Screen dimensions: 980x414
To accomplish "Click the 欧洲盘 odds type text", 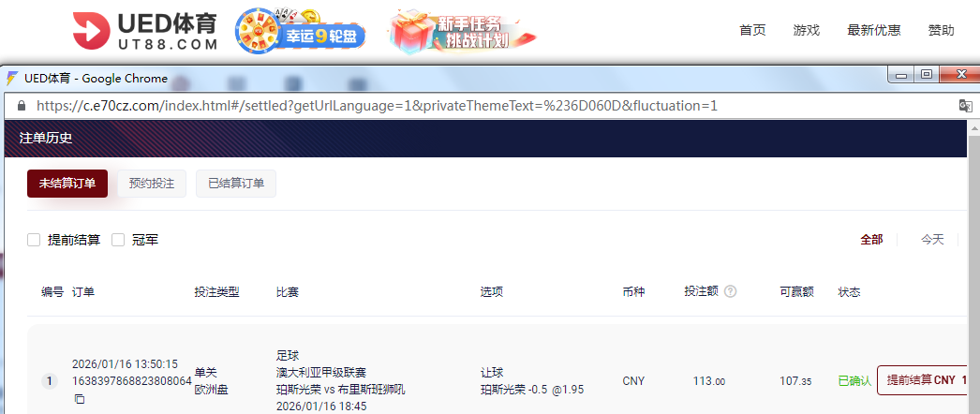I will click(211, 390).
